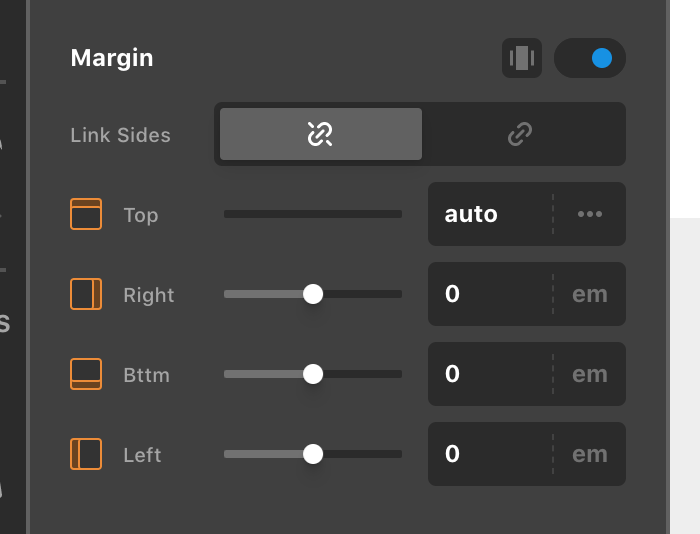The height and width of the screenshot is (534, 700).
Task: Click the margin left side icon
Action: pyautogui.click(x=86, y=454)
